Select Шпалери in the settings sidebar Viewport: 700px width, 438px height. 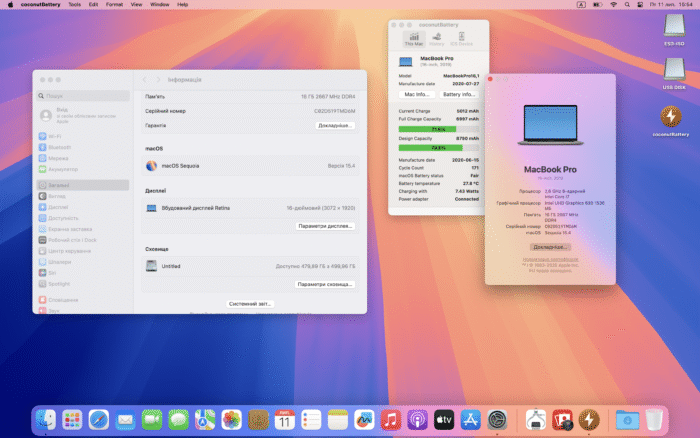(83, 262)
